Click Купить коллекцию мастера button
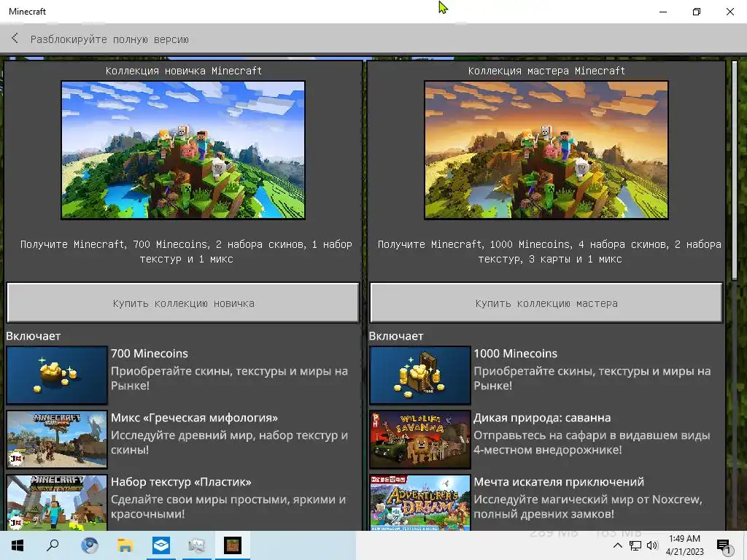The image size is (747, 560). [x=546, y=303]
